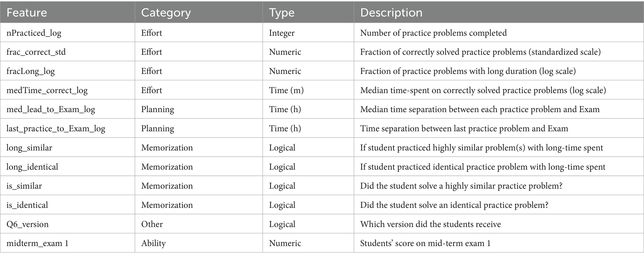Select the medTime_correct_log cell
Image resolution: width=644 pixels, height=258 pixels.
coord(47,90)
